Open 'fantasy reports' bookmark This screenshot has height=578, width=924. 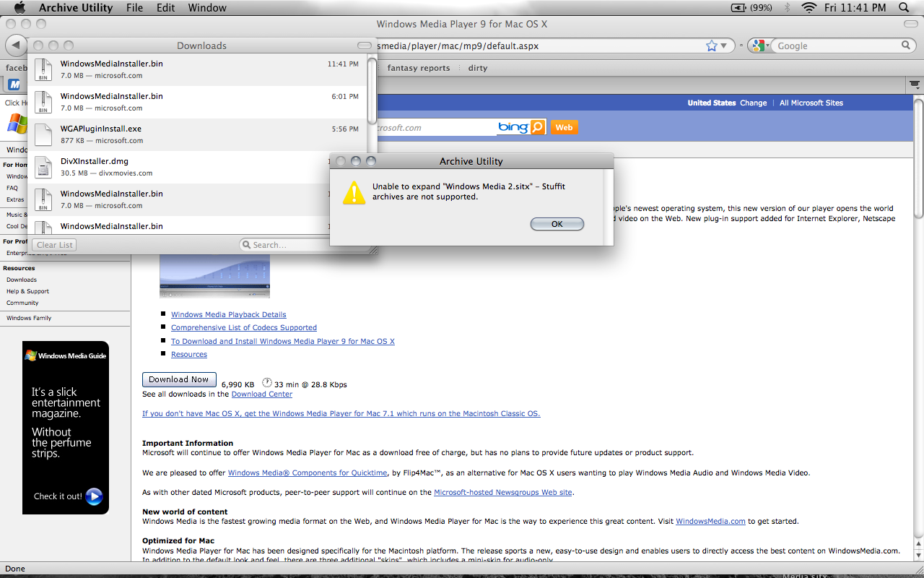pyautogui.click(x=419, y=68)
